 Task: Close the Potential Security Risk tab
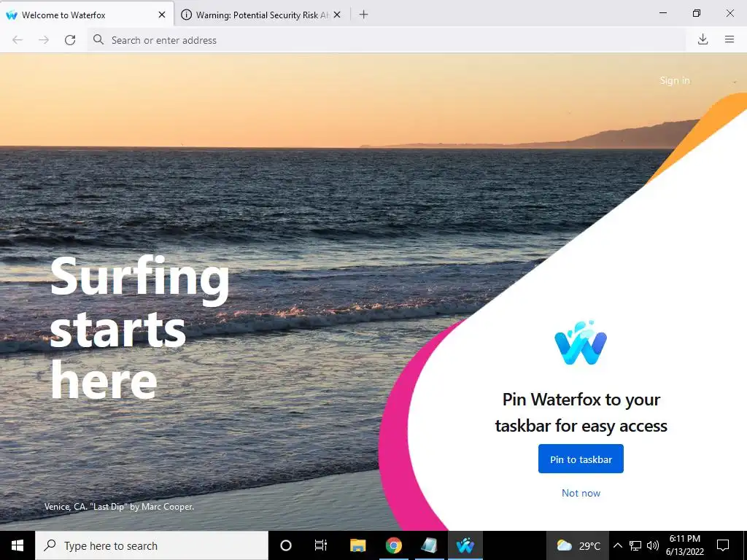[x=337, y=15]
